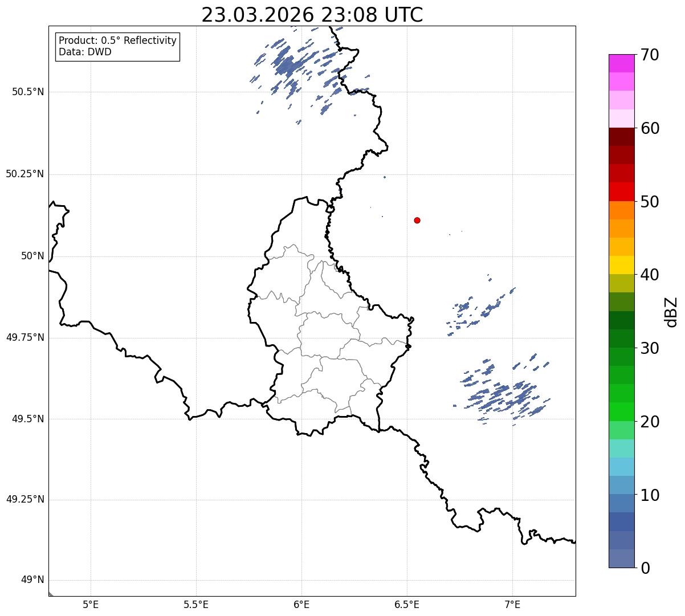This screenshot has height=616, width=685.
Task: Click the 6°E longitude label
Action: point(301,604)
